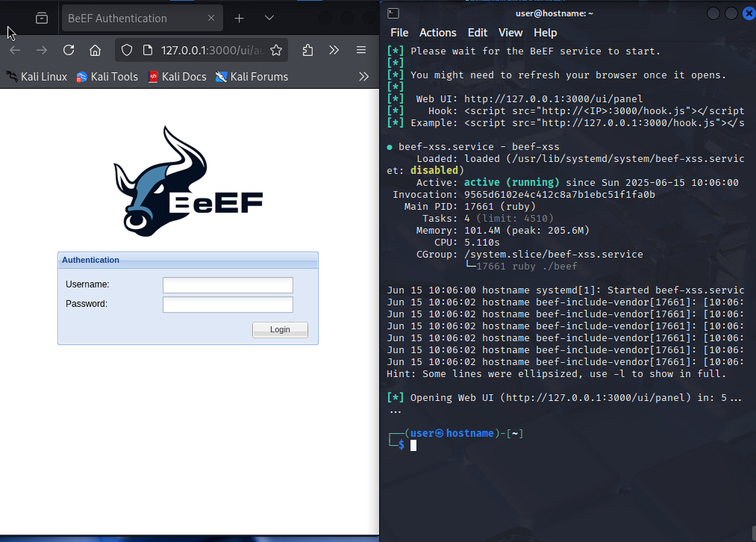
Task: Focus the Password input field
Action: click(228, 305)
